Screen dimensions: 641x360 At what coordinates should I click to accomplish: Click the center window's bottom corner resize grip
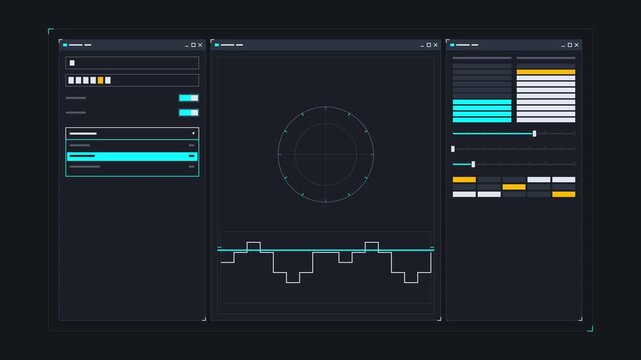pos(439,319)
